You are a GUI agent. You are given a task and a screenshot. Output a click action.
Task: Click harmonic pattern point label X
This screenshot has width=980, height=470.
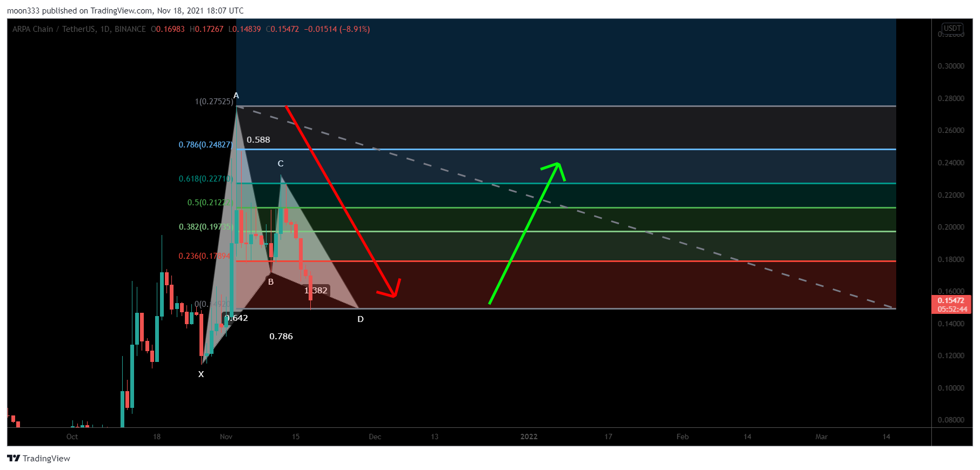(x=201, y=374)
